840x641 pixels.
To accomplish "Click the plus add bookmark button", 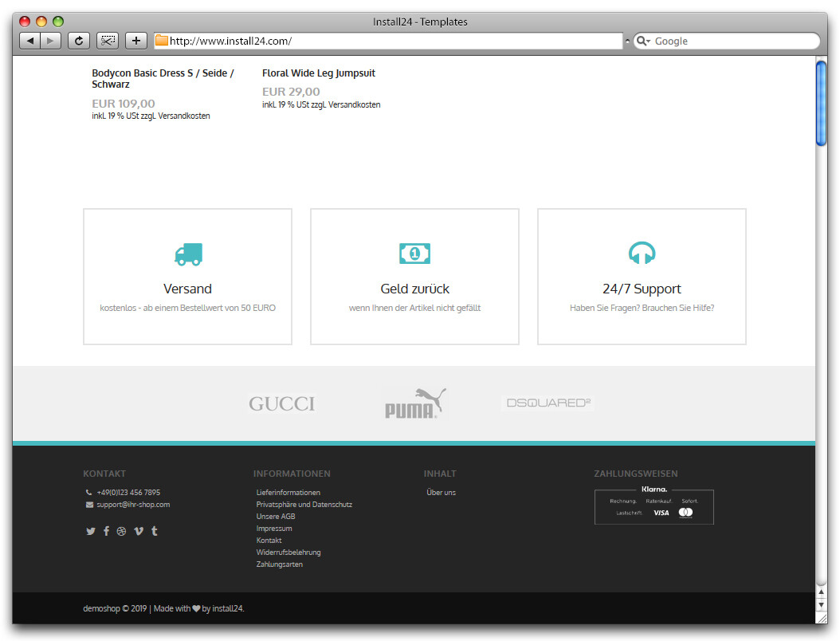I will [136, 41].
